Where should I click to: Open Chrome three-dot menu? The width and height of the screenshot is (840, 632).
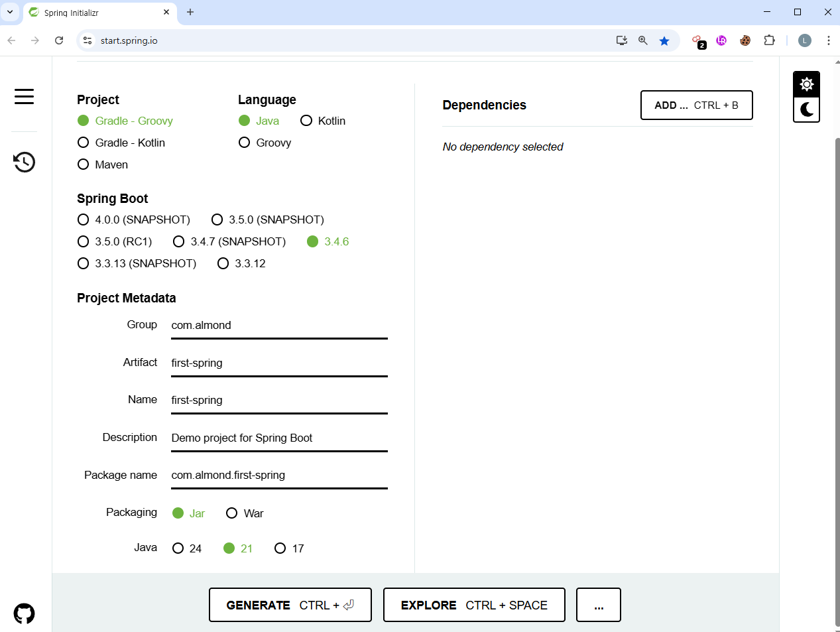pyautogui.click(x=829, y=40)
